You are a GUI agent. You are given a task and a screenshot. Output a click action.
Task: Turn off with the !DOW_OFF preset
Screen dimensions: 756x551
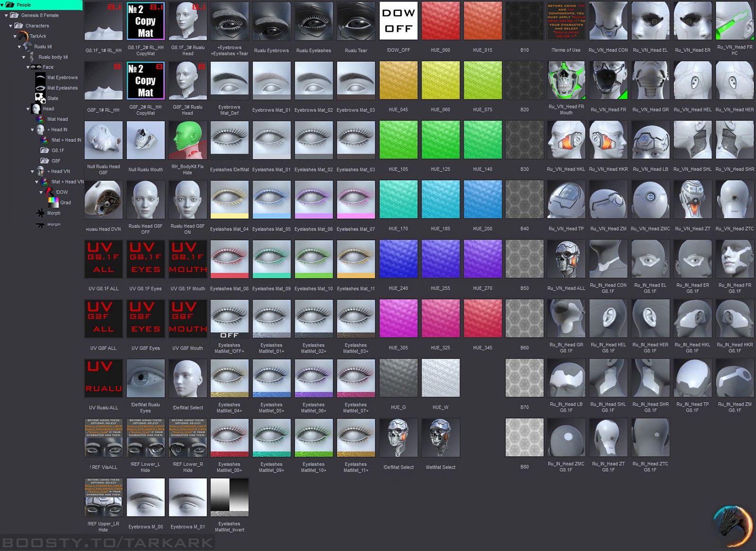tap(398, 21)
